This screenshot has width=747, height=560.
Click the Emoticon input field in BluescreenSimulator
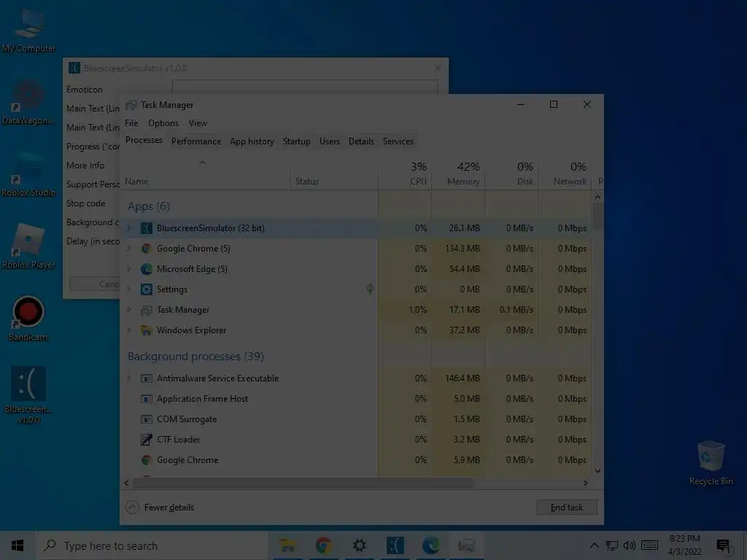click(305, 86)
